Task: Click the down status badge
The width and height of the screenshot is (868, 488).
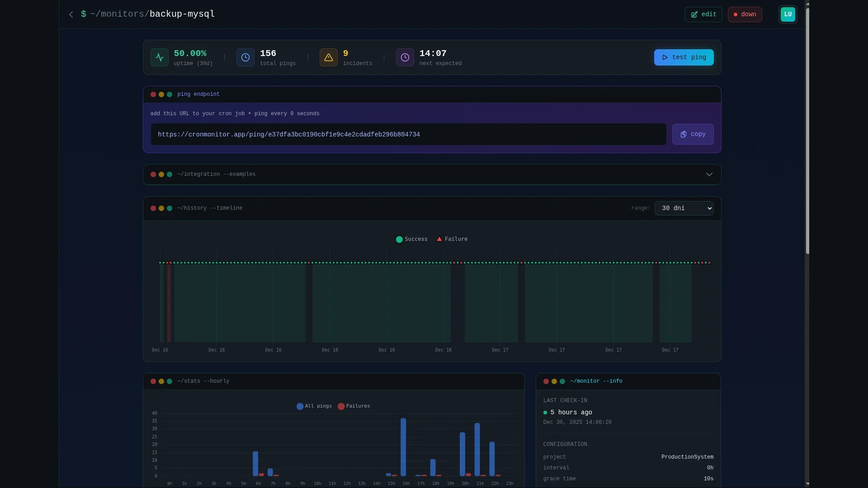Action: 744,14
